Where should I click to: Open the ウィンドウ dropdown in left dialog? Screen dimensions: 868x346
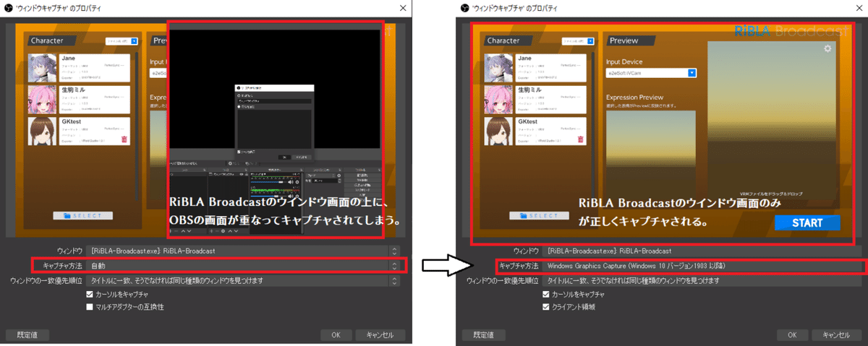click(243, 251)
